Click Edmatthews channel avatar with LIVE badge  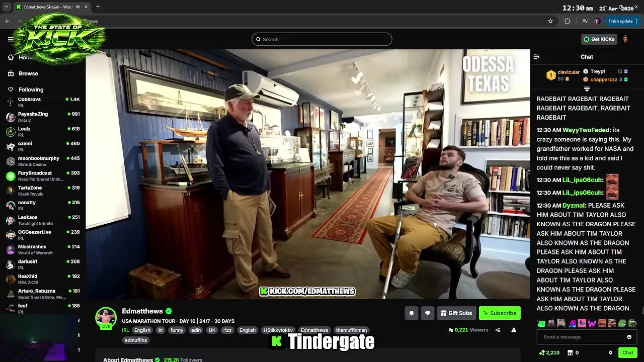point(106,318)
